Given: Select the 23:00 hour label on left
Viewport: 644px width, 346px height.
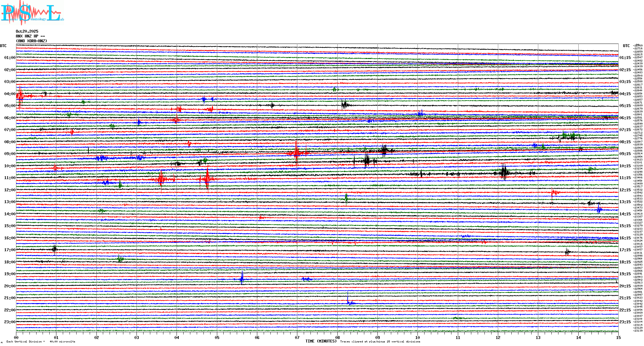Looking at the screenshot, I should point(10,322).
